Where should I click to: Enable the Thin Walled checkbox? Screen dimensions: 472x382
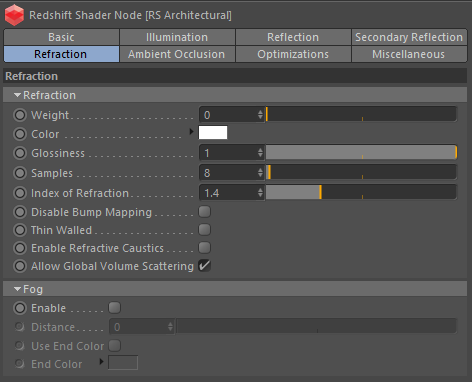204,230
